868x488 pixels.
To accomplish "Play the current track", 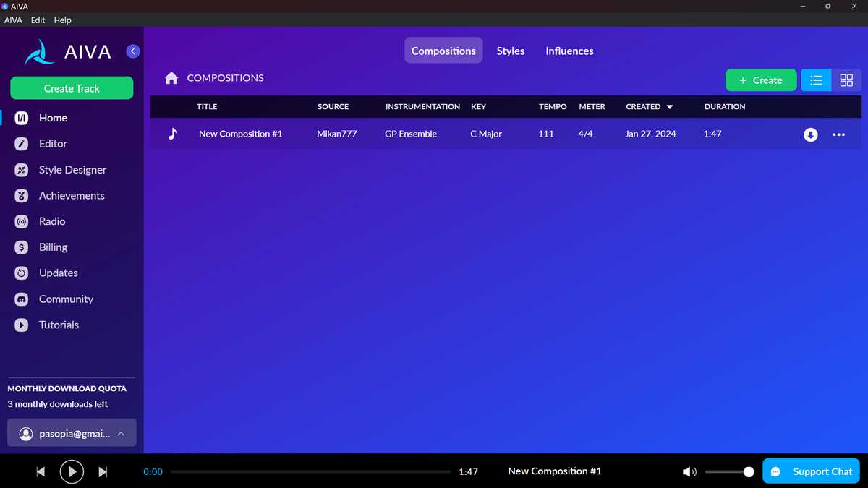I will click(x=72, y=471).
